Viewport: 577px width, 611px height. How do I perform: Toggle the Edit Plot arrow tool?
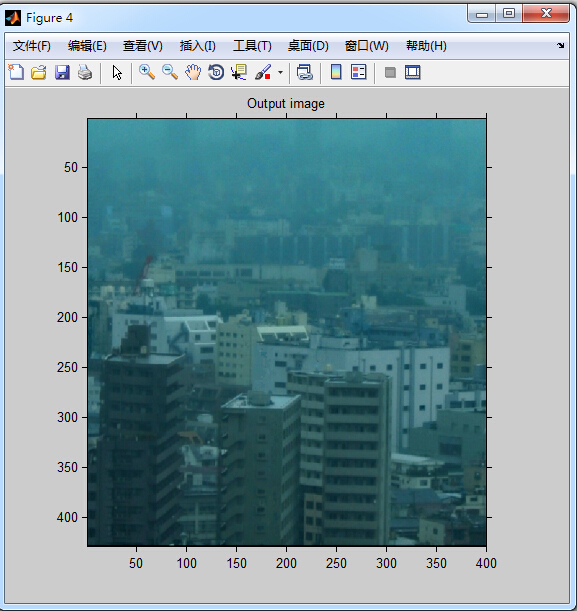[x=117, y=72]
